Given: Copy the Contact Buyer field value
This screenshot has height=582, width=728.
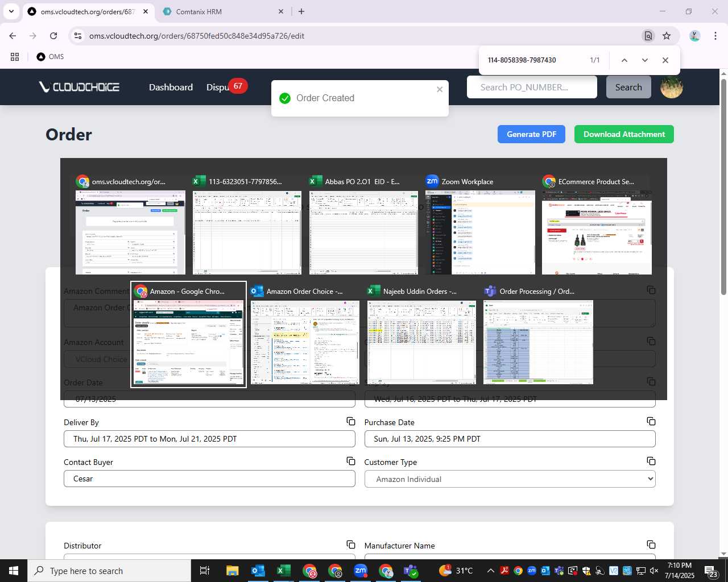Looking at the screenshot, I should [351, 461].
